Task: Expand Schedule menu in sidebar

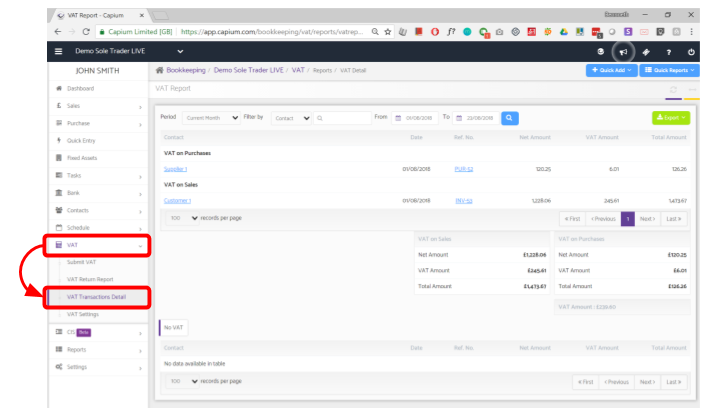Action: click(x=98, y=228)
